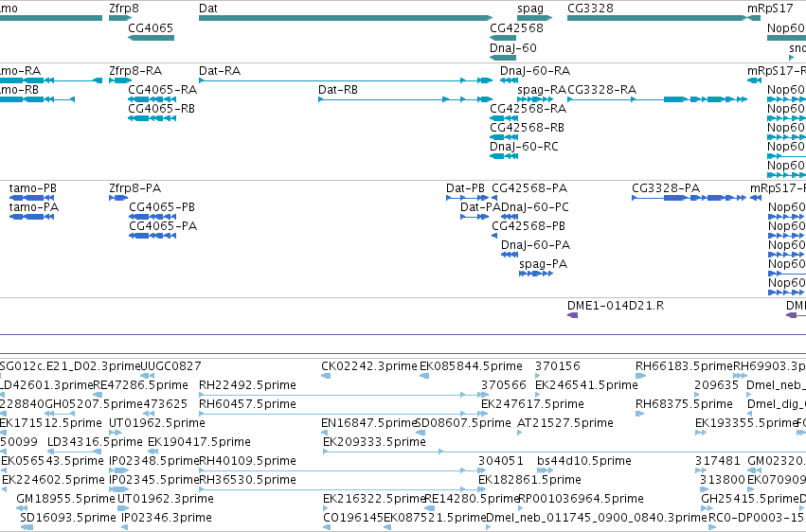The image size is (806, 532).
Task: Click the CG4065-RB transcript label
Action: 161,108
